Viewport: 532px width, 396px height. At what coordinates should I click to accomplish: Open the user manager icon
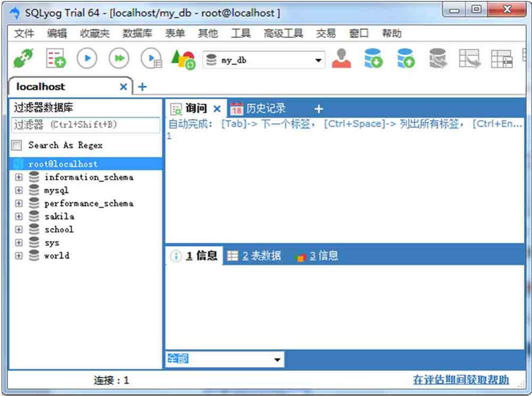coord(342,58)
